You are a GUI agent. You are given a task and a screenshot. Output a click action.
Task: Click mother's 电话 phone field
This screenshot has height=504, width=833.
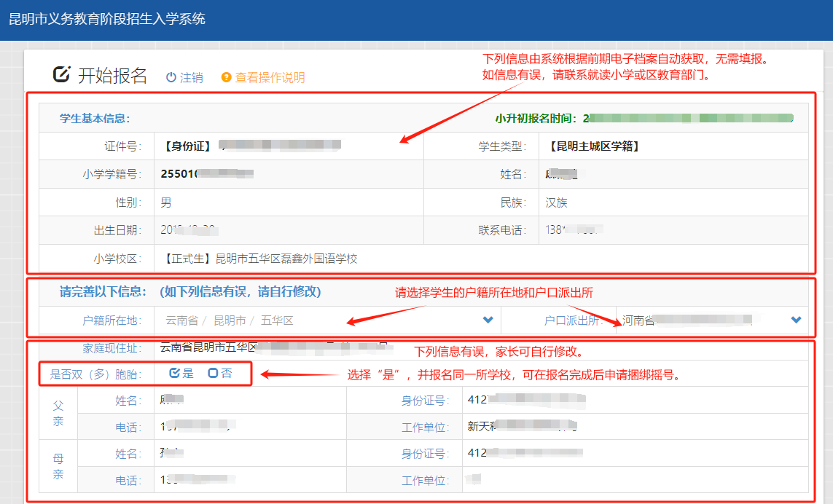coord(270,481)
